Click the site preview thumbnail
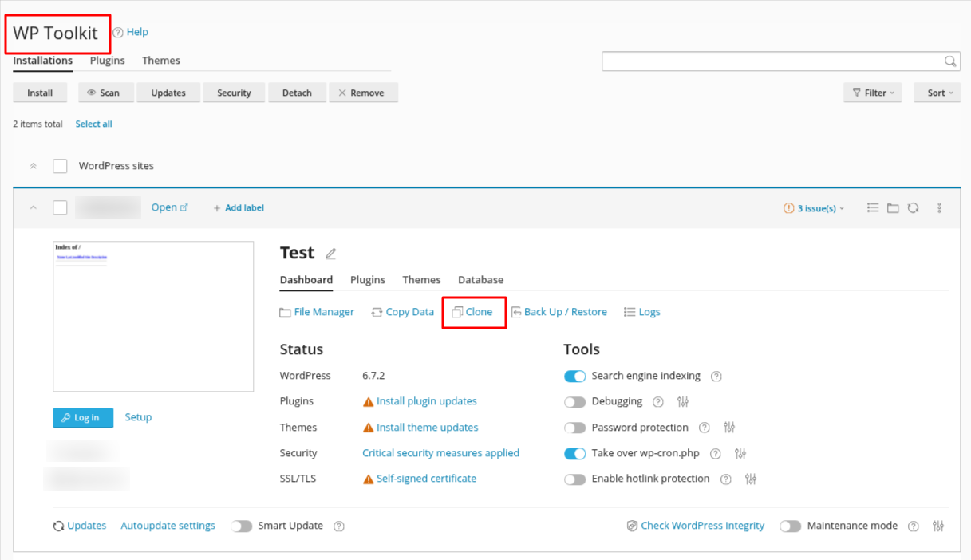Screen dimensions: 971x560 153,317
